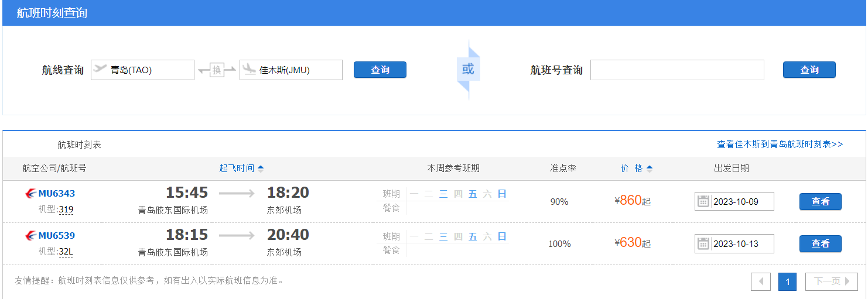Open calendar icon for 2023-10-09 date
The width and height of the screenshot is (868, 299).
(x=703, y=201)
